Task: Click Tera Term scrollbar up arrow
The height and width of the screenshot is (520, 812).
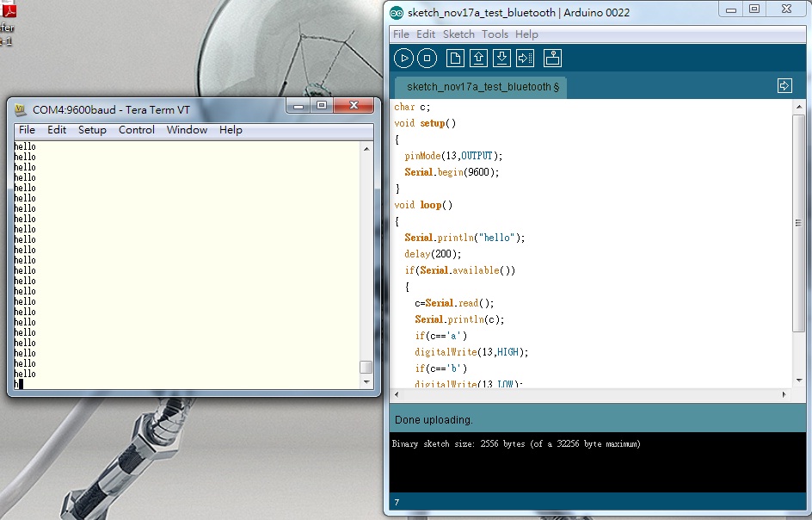Action: [x=366, y=149]
